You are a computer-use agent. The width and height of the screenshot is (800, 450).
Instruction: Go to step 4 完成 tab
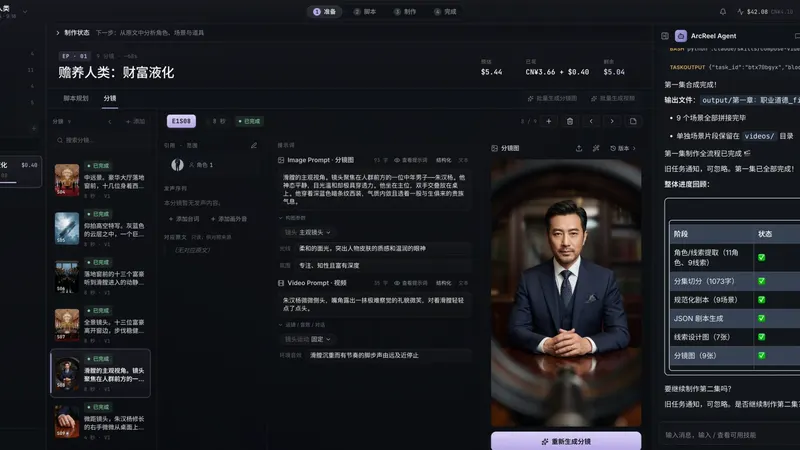[445, 12]
